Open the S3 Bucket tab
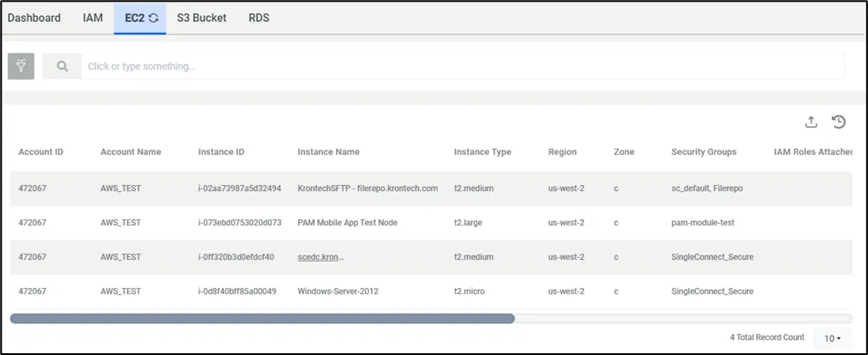Viewport: 868px width, 355px height. coord(201,18)
